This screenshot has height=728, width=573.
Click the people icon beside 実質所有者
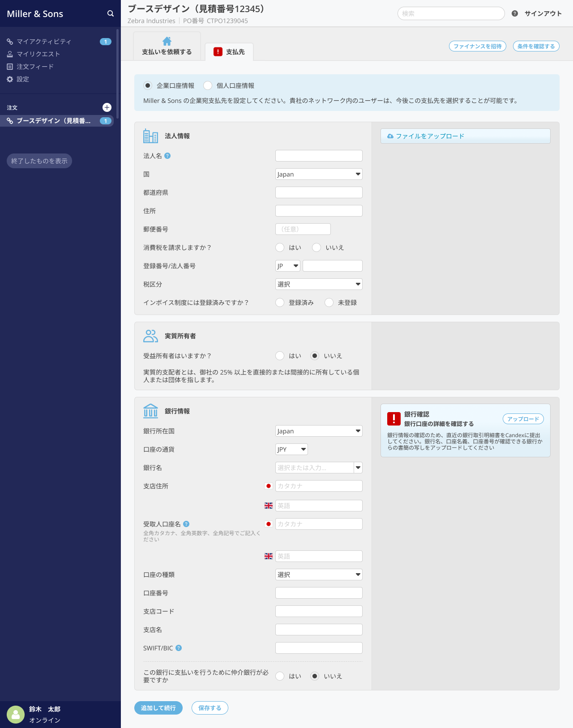pyautogui.click(x=150, y=336)
